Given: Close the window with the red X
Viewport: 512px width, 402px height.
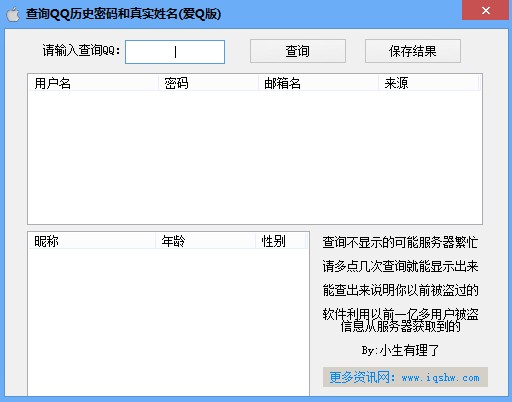Looking at the screenshot, I should pyautogui.click(x=486, y=10).
